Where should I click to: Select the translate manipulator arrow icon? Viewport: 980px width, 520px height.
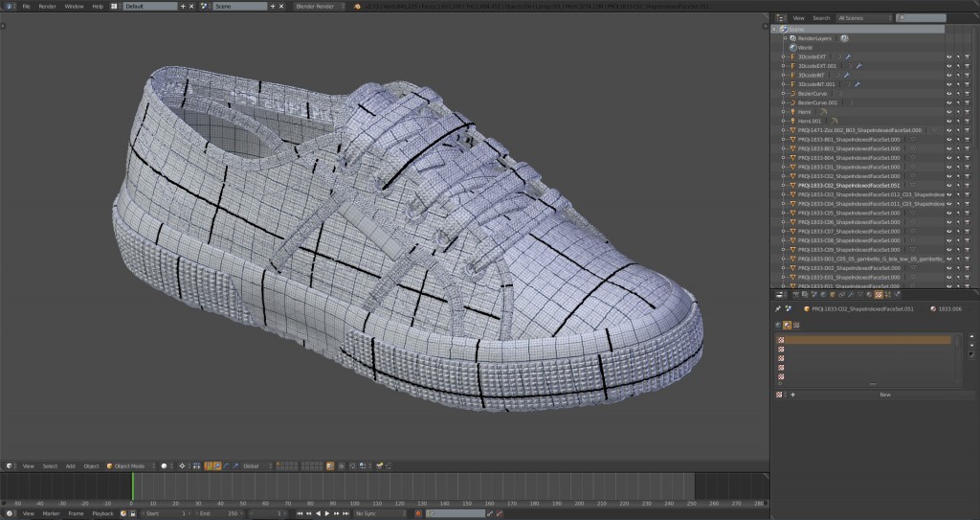click(x=217, y=466)
